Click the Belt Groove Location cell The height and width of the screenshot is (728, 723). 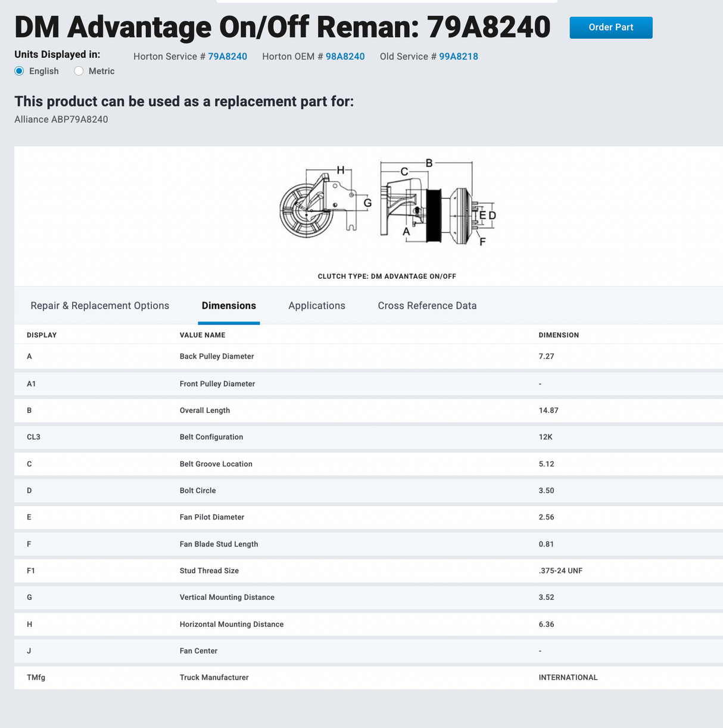coord(216,464)
